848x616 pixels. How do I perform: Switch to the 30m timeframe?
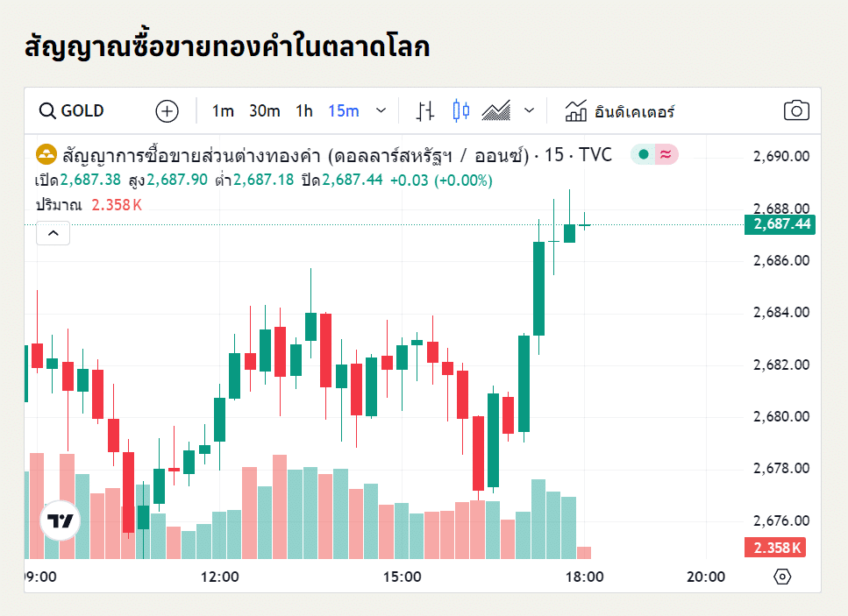pos(265,110)
